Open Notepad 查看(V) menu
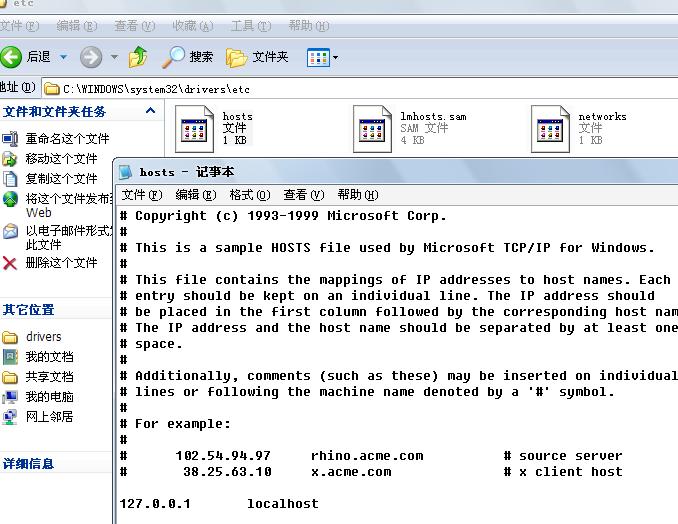Image resolution: width=678 pixels, height=524 pixels. point(304,195)
